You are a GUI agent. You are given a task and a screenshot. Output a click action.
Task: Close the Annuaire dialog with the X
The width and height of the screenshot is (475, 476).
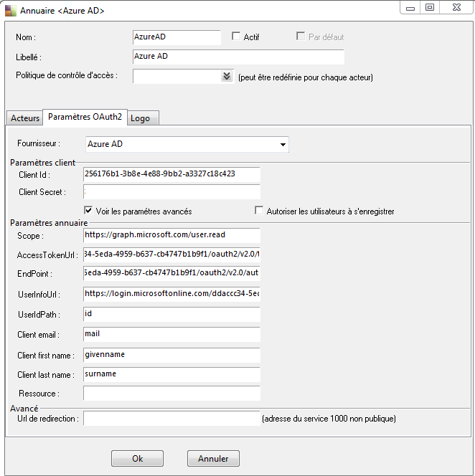point(456,8)
